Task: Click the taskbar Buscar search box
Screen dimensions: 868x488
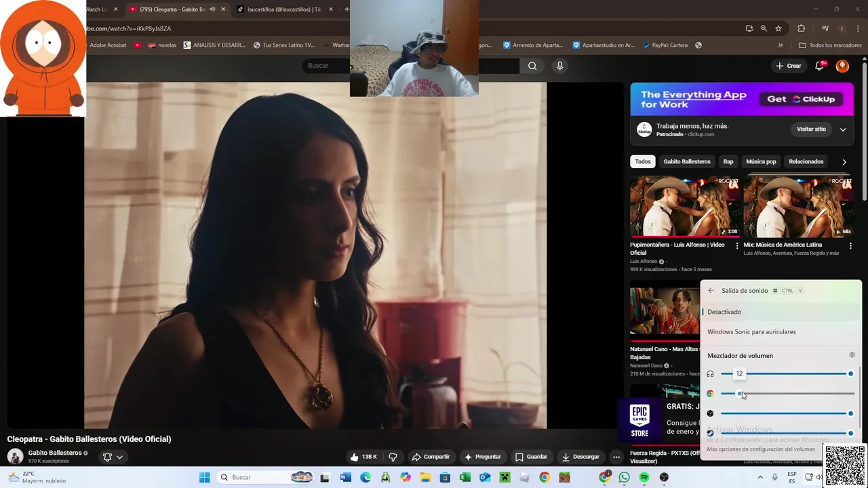Action: [266, 477]
